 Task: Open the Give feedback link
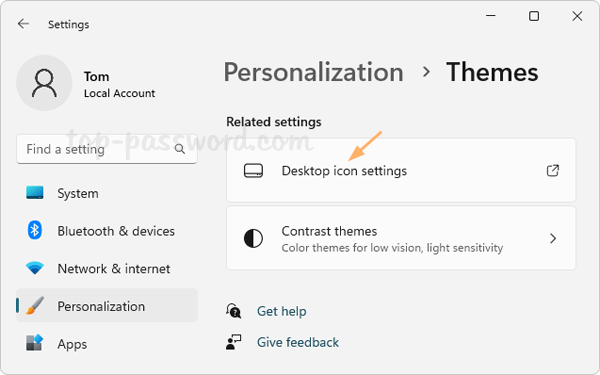[x=298, y=342]
